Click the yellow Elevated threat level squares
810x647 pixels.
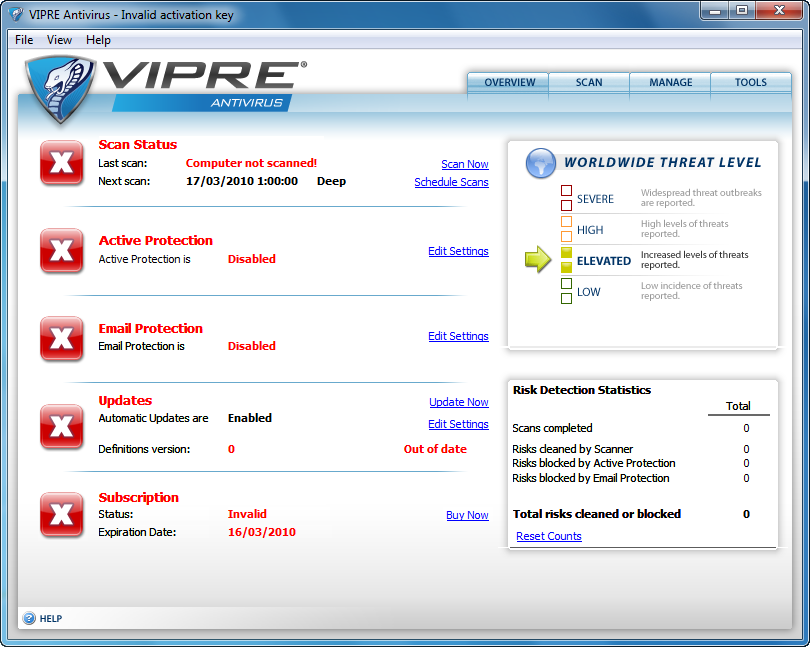[566, 260]
